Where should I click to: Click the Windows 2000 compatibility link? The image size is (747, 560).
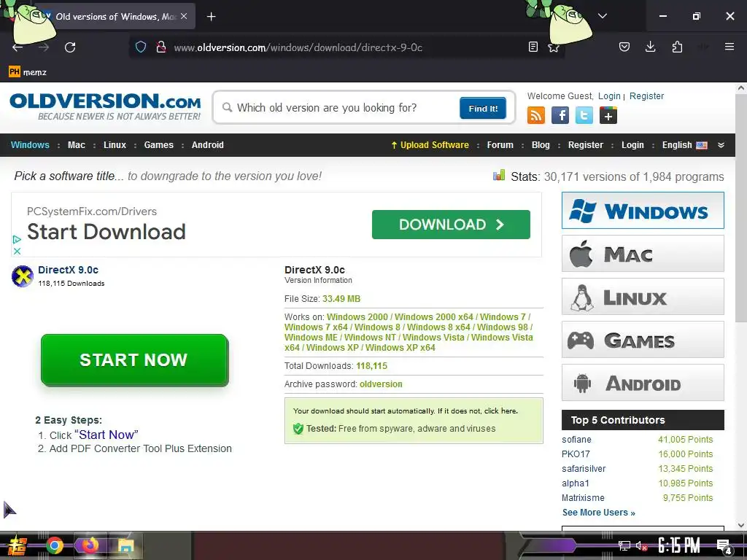(x=357, y=316)
